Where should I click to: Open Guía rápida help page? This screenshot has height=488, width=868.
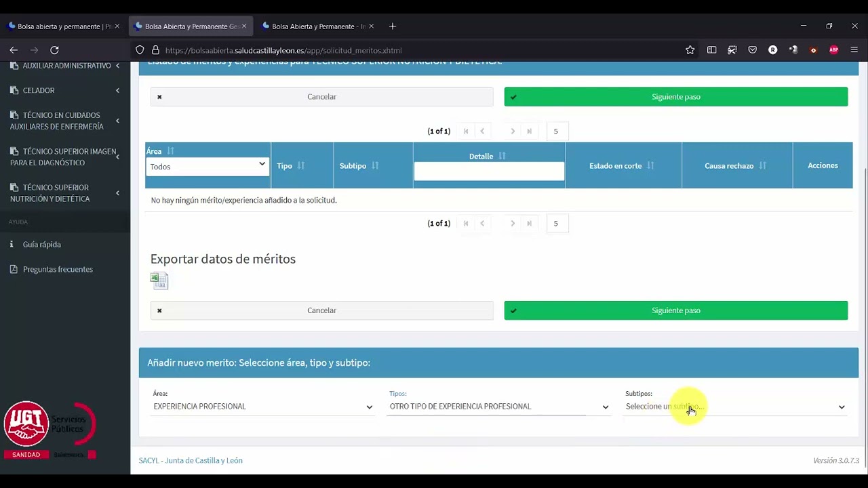click(x=42, y=245)
